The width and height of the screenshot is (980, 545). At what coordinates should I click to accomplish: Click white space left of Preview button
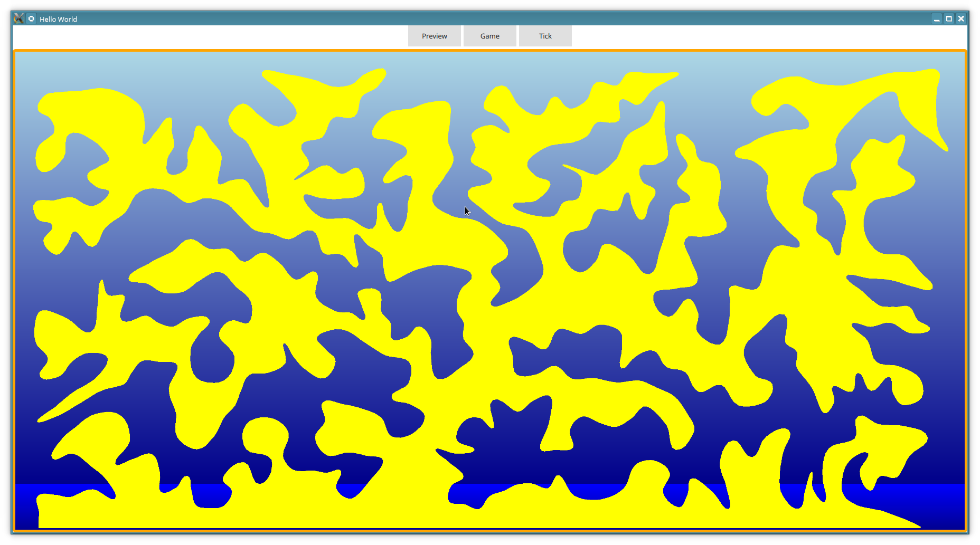[x=211, y=36]
